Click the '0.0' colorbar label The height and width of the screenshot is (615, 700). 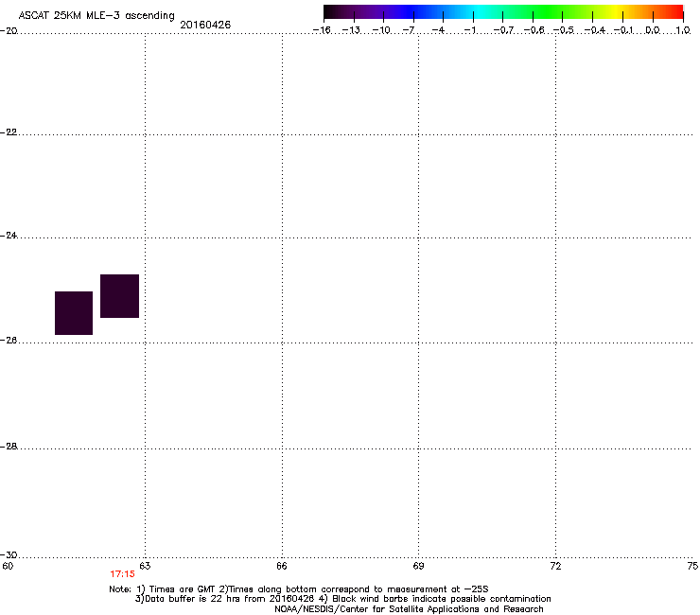(x=653, y=30)
